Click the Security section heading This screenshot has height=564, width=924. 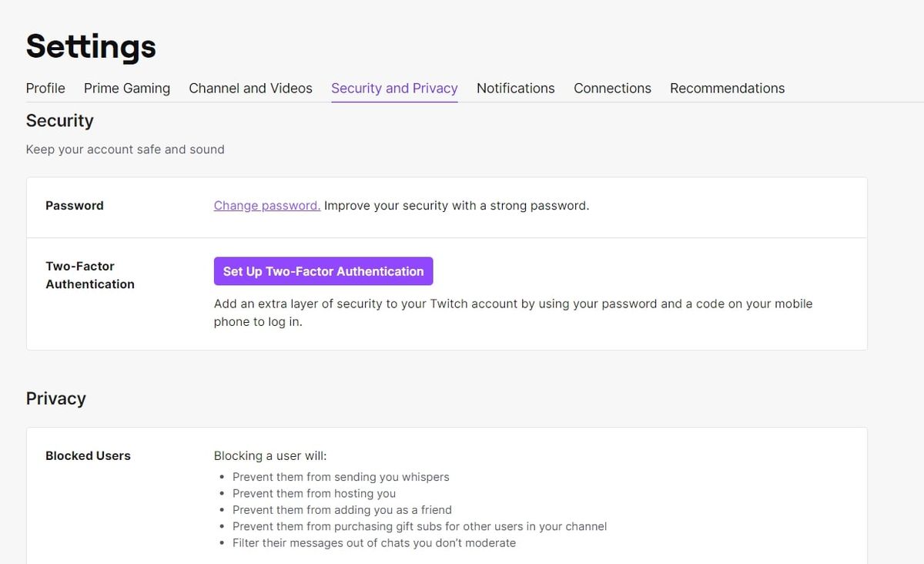59,121
